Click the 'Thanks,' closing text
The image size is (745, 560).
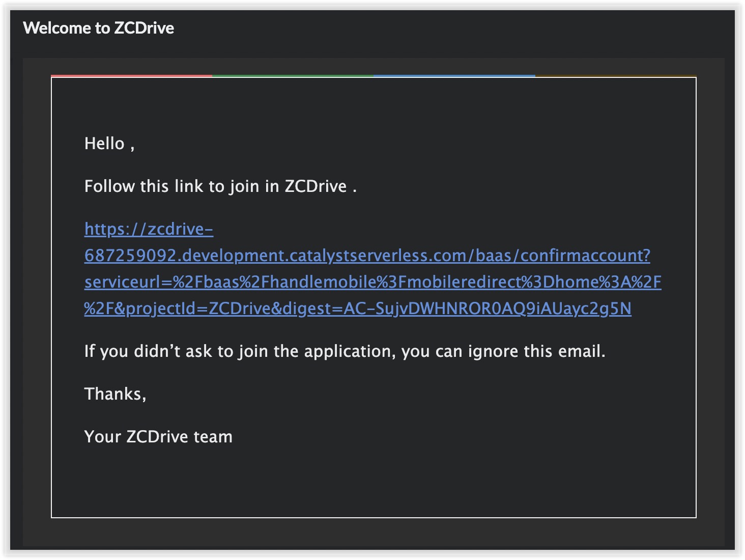(115, 394)
